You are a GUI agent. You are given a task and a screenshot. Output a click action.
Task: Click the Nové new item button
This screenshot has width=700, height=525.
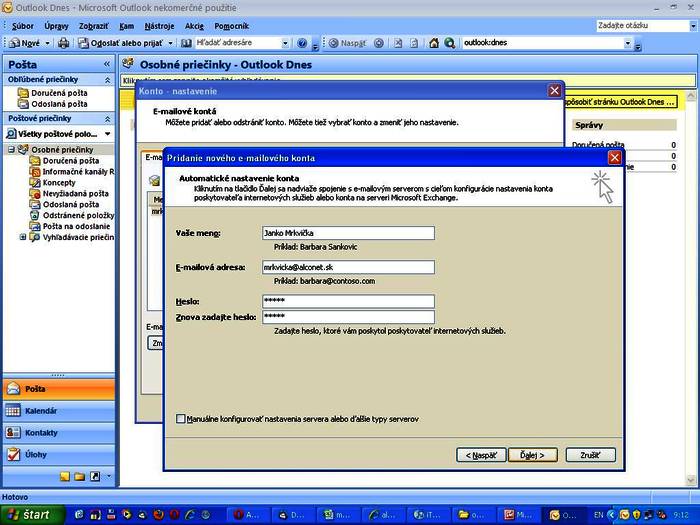pos(25,43)
